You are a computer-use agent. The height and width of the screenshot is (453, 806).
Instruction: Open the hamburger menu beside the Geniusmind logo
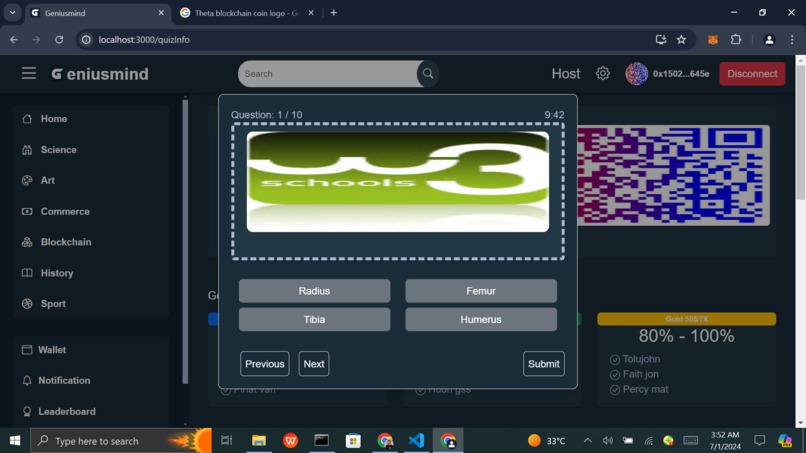tap(29, 74)
